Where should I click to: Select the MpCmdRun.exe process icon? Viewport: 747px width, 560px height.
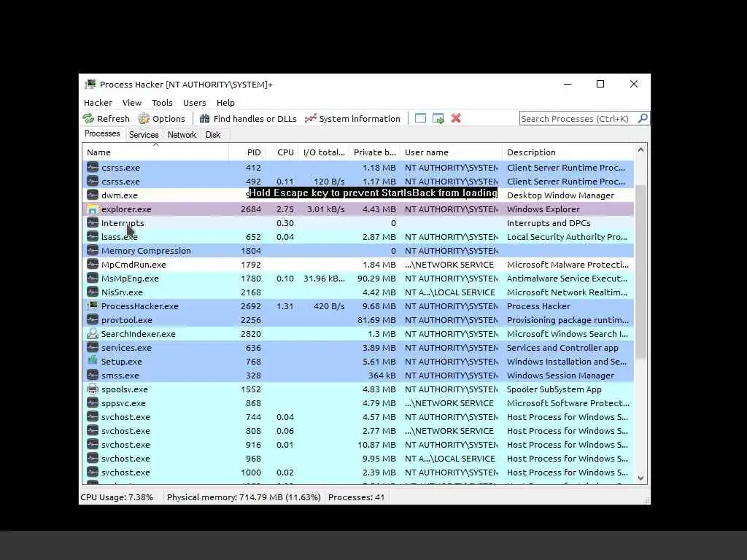(93, 265)
